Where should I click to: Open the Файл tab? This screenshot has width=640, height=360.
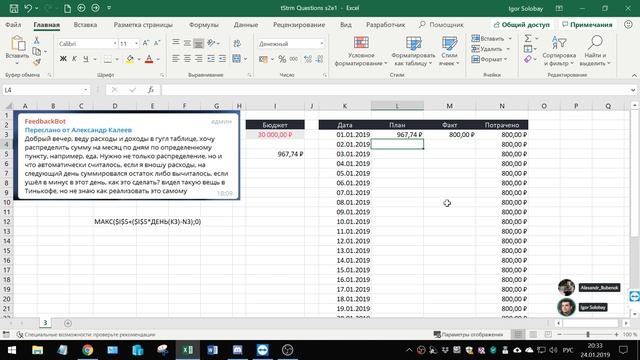[13, 24]
